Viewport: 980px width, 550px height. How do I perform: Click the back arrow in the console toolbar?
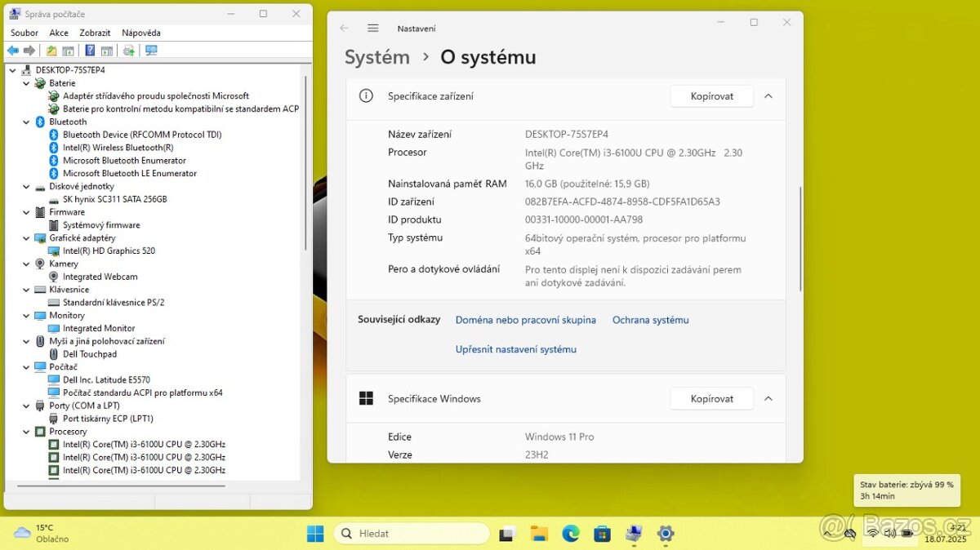pyautogui.click(x=12, y=51)
